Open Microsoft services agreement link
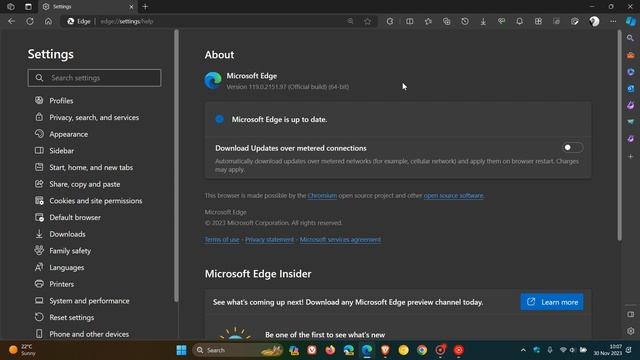Viewport: 640px width, 360px height. [340, 240]
